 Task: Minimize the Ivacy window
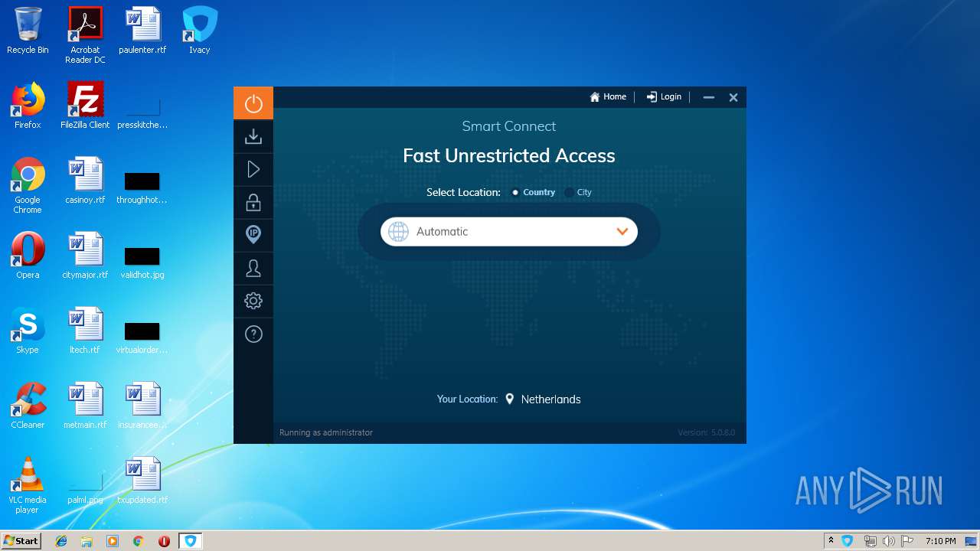tap(709, 97)
